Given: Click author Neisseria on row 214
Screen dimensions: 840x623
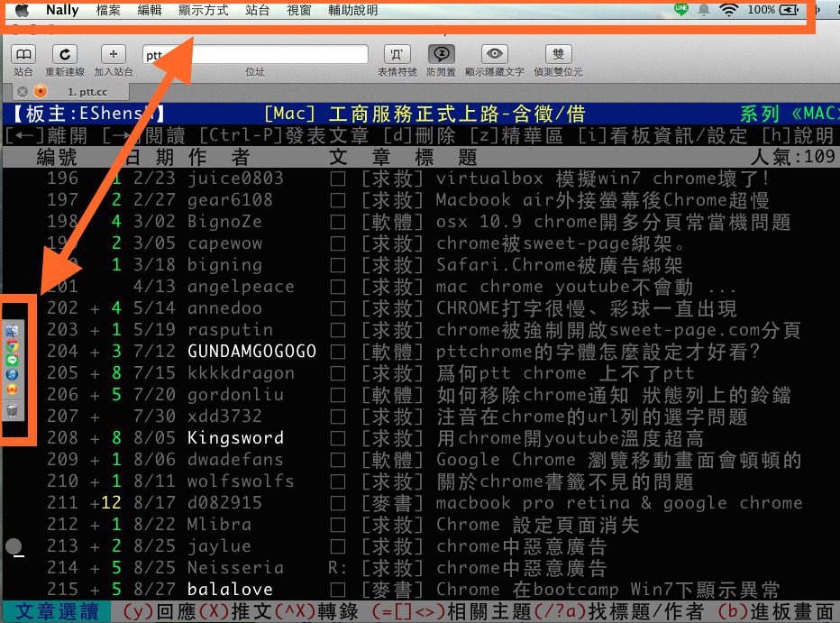Looking at the screenshot, I should pos(235,568).
